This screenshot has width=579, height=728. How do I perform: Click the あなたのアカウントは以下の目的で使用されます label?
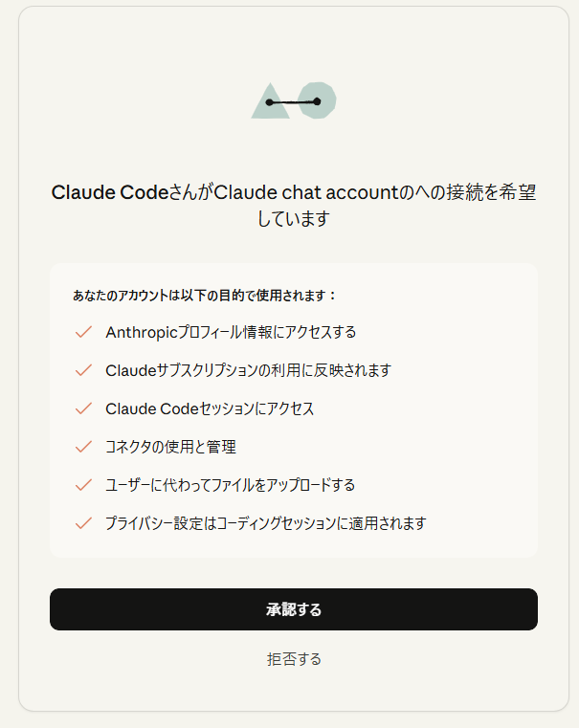(205, 296)
